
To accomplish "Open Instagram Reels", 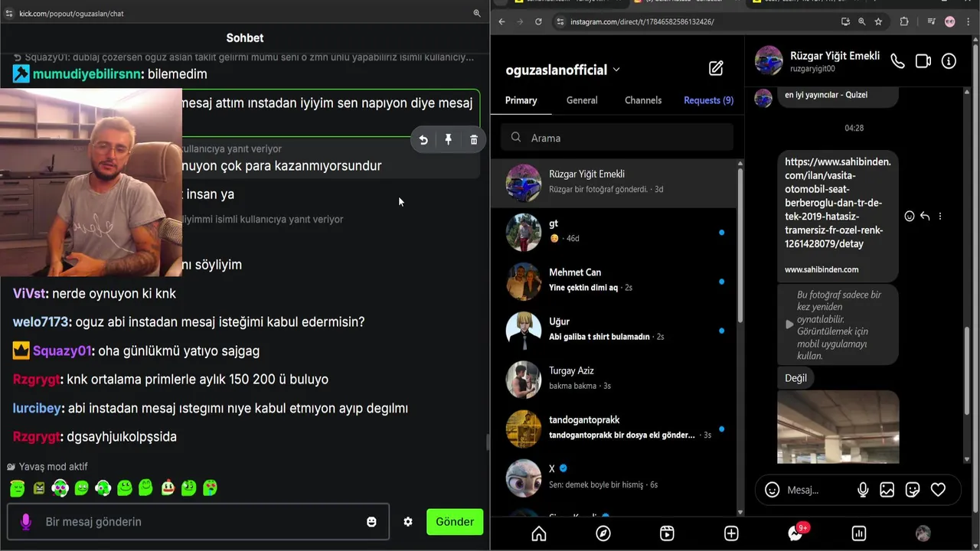I will pyautogui.click(x=667, y=533).
